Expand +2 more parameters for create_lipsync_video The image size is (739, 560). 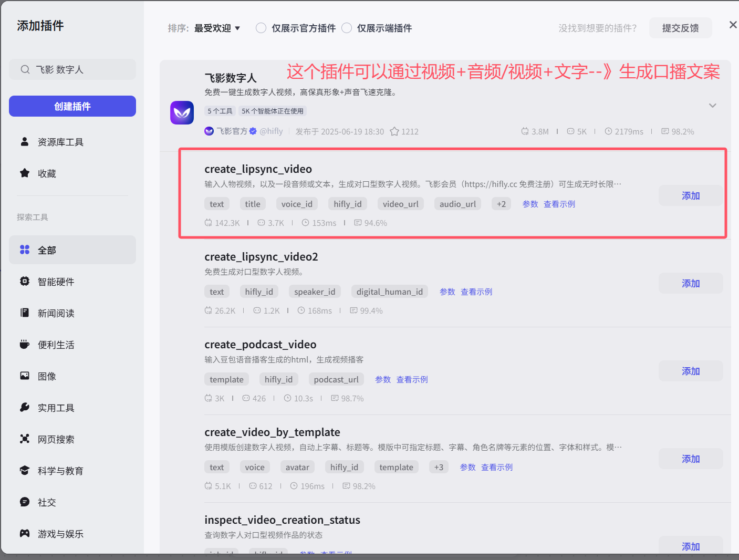tap(501, 204)
